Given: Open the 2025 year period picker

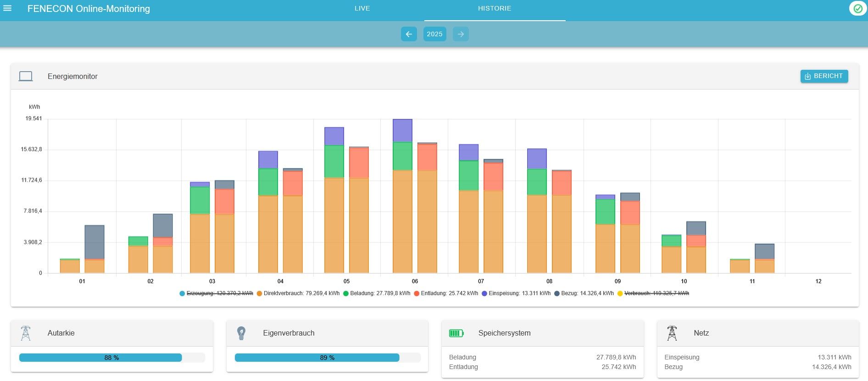Looking at the screenshot, I should [x=434, y=34].
